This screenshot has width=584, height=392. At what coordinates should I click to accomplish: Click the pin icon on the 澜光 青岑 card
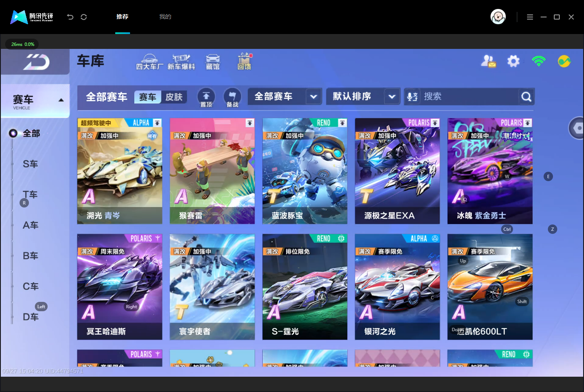pos(157,123)
